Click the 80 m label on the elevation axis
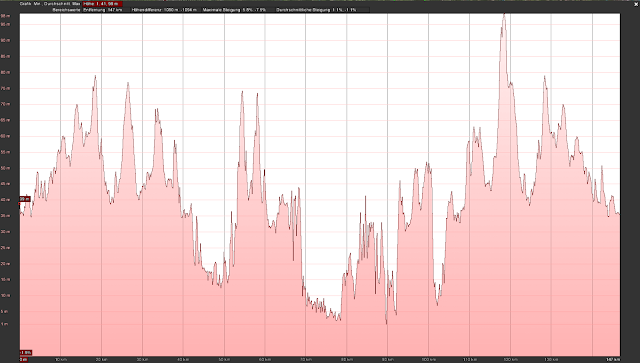The height and width of the screenshot is (363, 640). (x=5, y=72)
